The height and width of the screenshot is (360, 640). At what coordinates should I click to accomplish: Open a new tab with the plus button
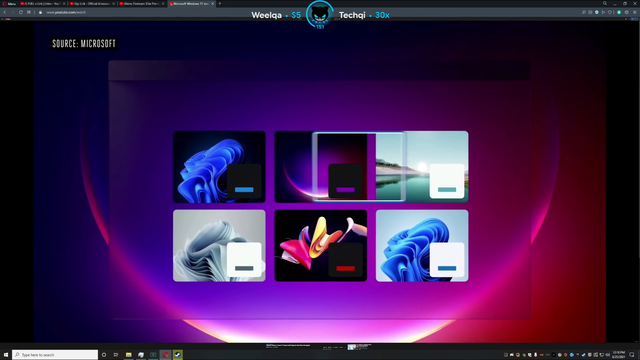(x=220, y=4)
